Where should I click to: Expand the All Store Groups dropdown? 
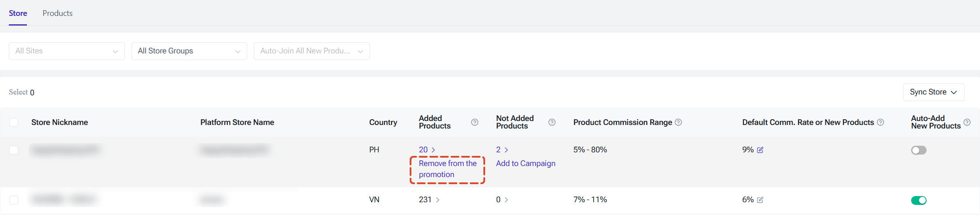tap(189, 51)
